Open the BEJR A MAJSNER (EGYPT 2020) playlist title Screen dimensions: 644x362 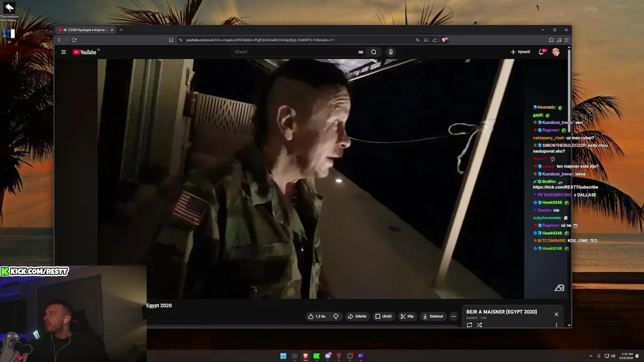point(502,312)
